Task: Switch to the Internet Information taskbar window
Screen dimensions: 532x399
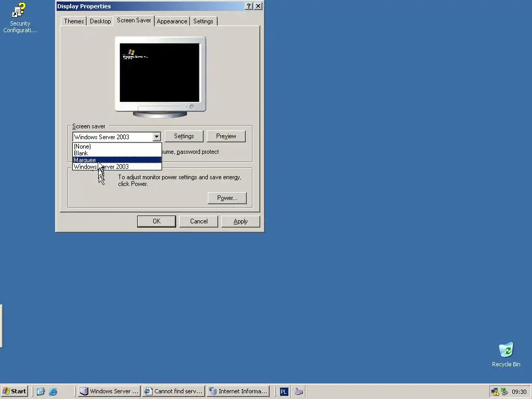Action: point(238,391)
